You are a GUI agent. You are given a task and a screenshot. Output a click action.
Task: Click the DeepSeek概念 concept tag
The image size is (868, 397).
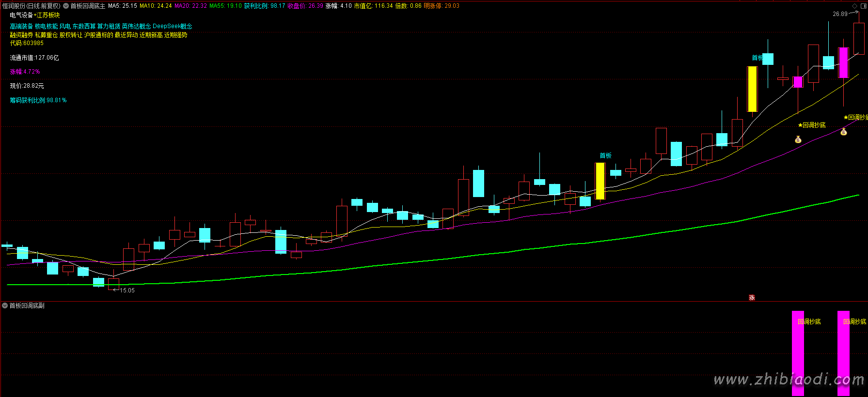(172, 26)
